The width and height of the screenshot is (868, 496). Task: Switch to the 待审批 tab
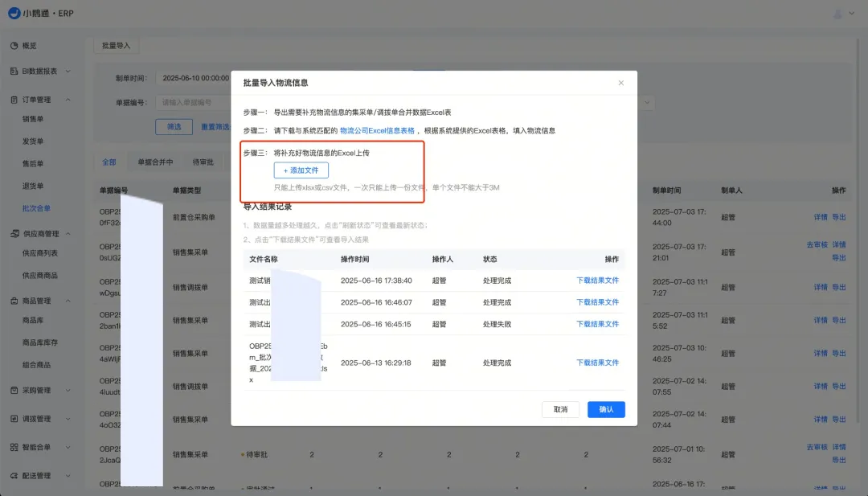(203, 162)
